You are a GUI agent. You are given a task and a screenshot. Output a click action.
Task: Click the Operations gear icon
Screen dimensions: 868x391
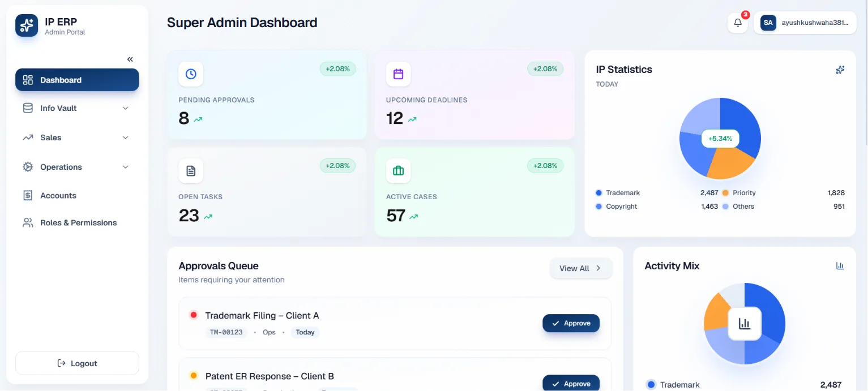(x=28, y=167)
